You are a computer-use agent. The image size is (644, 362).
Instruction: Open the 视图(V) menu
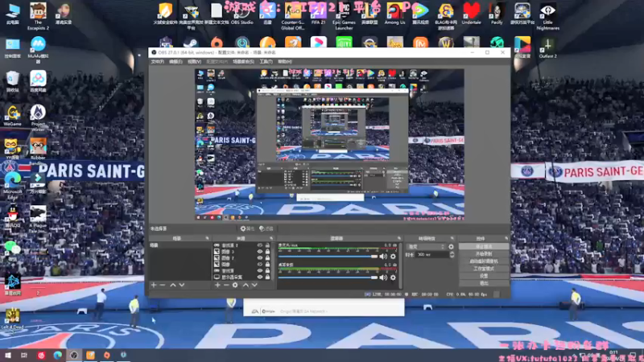point(194,62)
